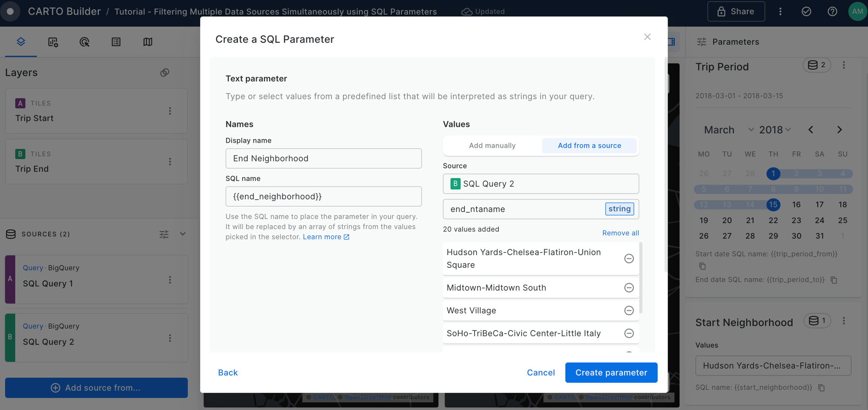Click the Display name input field
This screenshot has width=868, height=410.
tap(323, 159)
